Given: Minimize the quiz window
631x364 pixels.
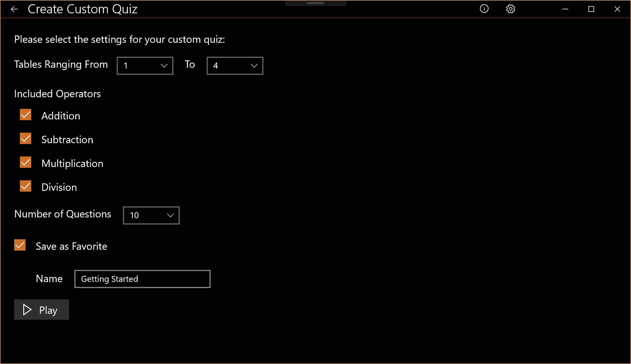Looking at the screenshot, I should pyautogui.click(x=565, y=9).
